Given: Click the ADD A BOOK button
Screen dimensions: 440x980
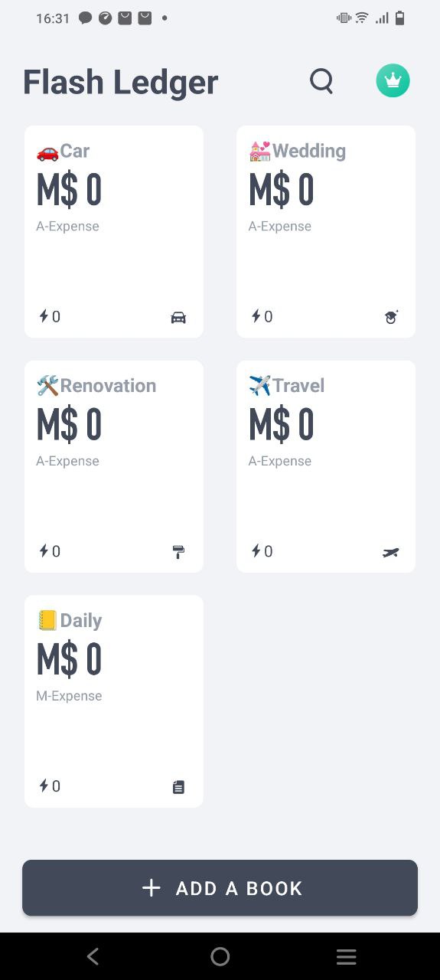Looking at the screenshot, I should pos(220,888).
